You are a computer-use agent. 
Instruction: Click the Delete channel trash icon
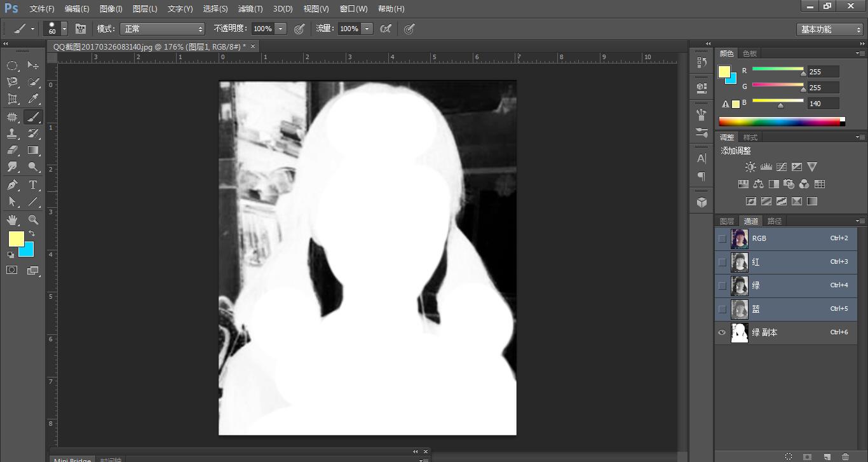(845, 456)
